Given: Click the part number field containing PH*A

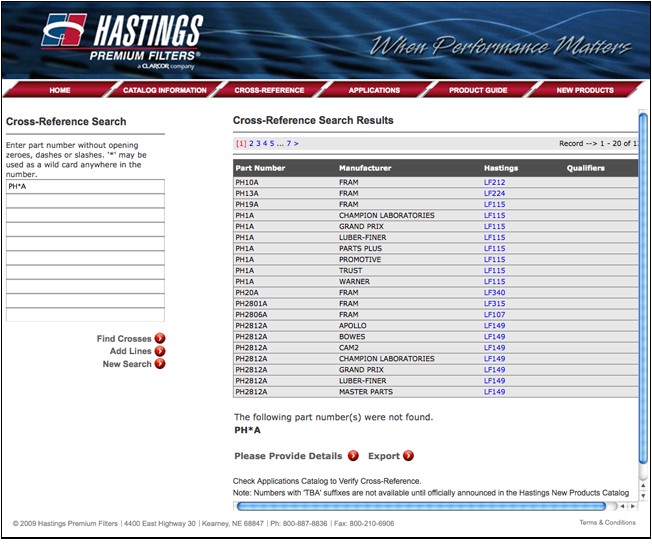Looking at the screenshot, I should (x=85, y=186).
